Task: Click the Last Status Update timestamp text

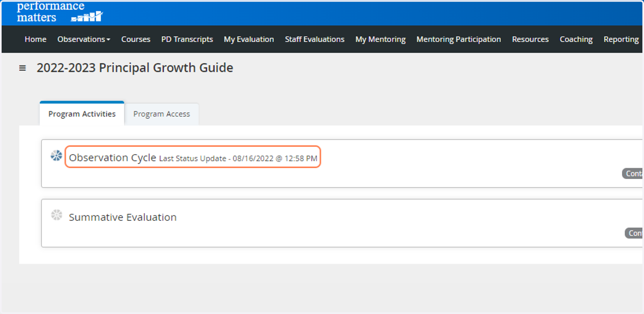Action: 238,159
